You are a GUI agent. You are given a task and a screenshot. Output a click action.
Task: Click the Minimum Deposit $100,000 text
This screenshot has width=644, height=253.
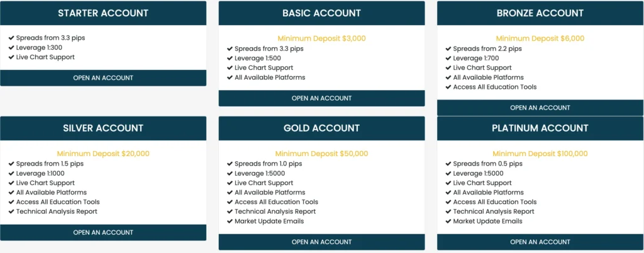[540, 154]
